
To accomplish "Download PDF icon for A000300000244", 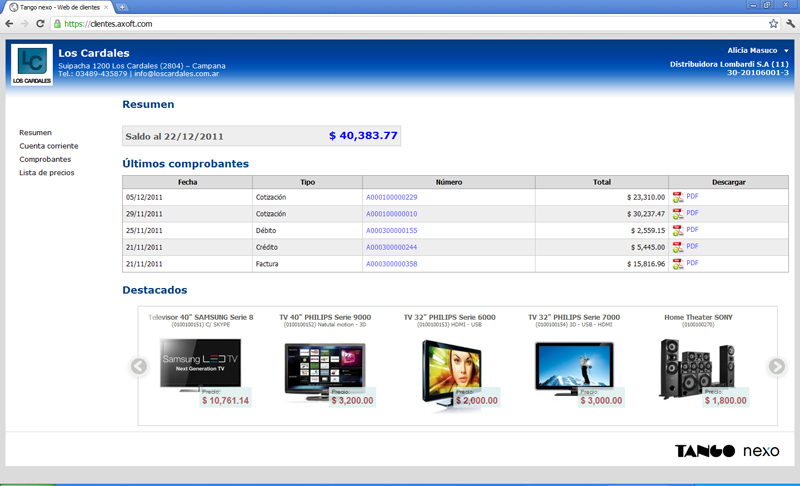I will (678, 247).
